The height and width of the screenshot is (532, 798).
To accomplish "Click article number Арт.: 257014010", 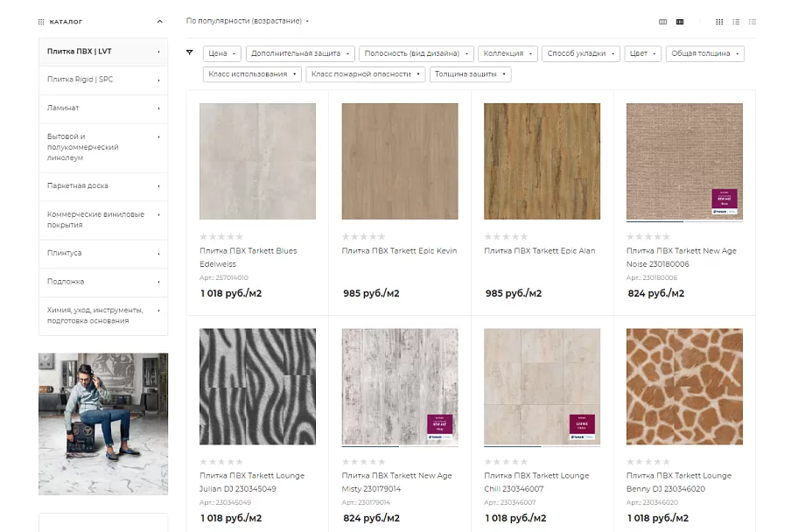I will point(224,278).
